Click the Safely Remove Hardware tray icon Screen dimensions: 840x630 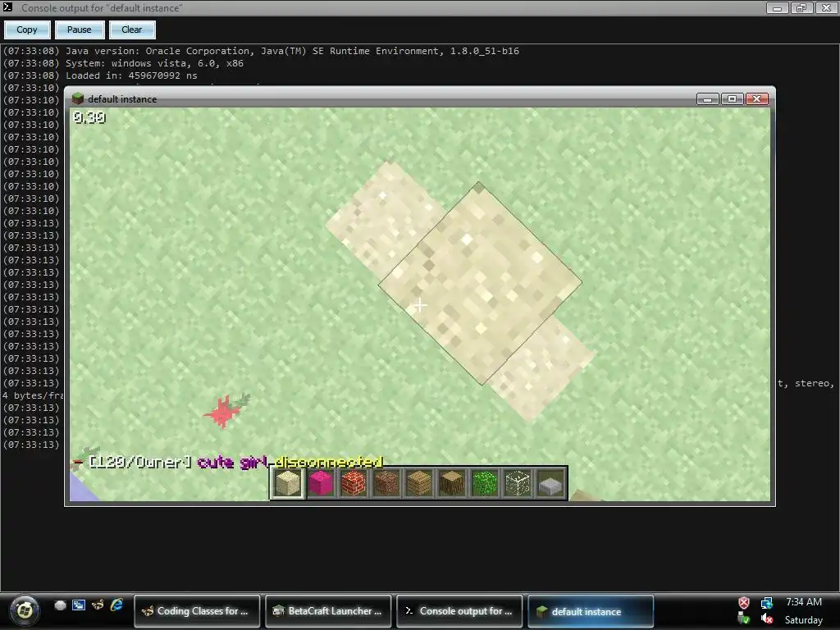743,619
